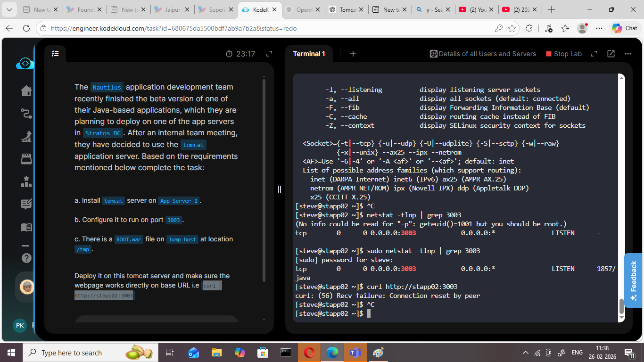Open the Windows Start menu

[11, 353]
